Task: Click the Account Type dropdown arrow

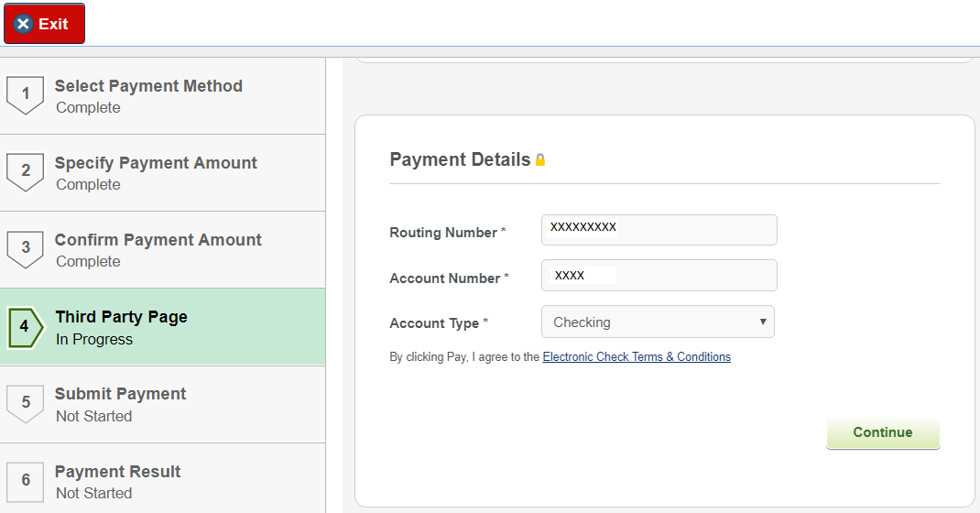Action: (762, 322)
